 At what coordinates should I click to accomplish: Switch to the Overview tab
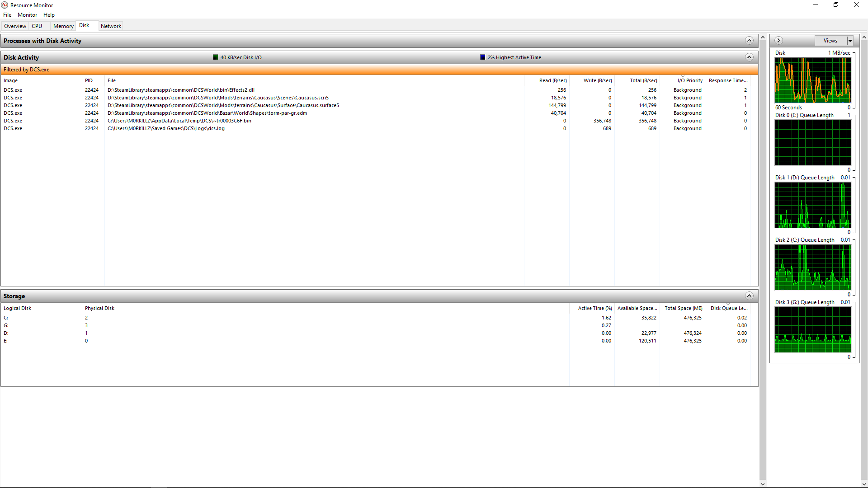pos(15,26)
